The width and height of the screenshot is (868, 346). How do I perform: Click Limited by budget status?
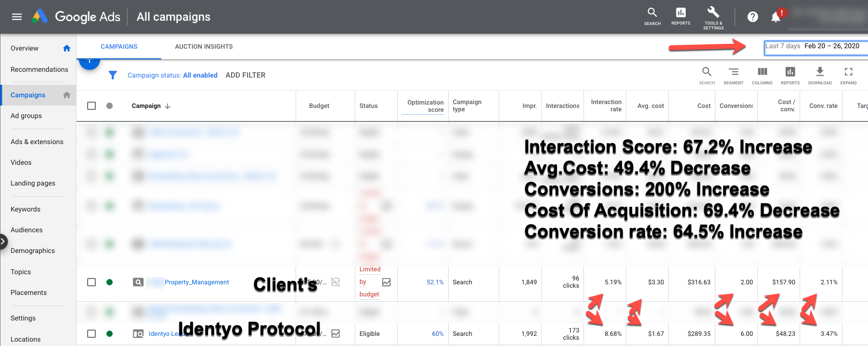370,282
